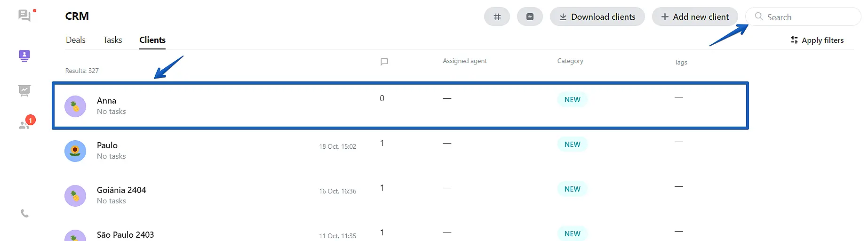Image resolution: width=868 pixels, height=241 pixels.
Task: Click the NEW category badge for Paulo
Action: [x=572, y=145]
